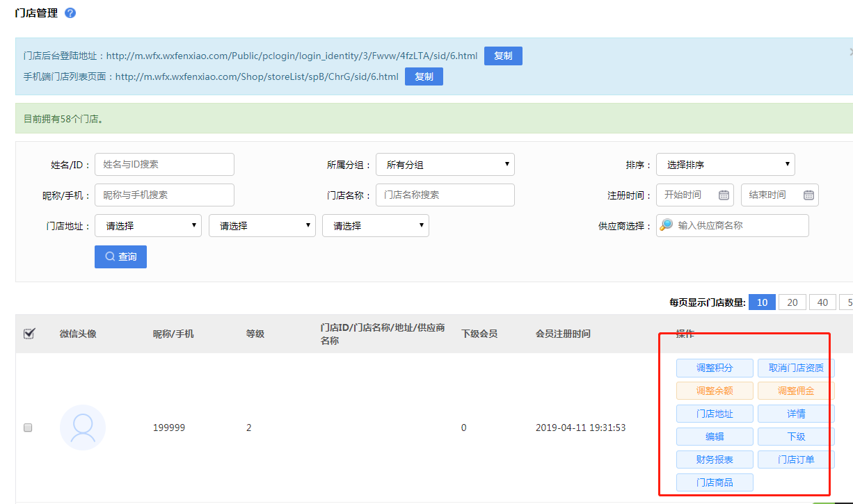The image size is (853, 504).
Task: Click 取消门店资质 to revoke store
Action: [x=795, y=368]
